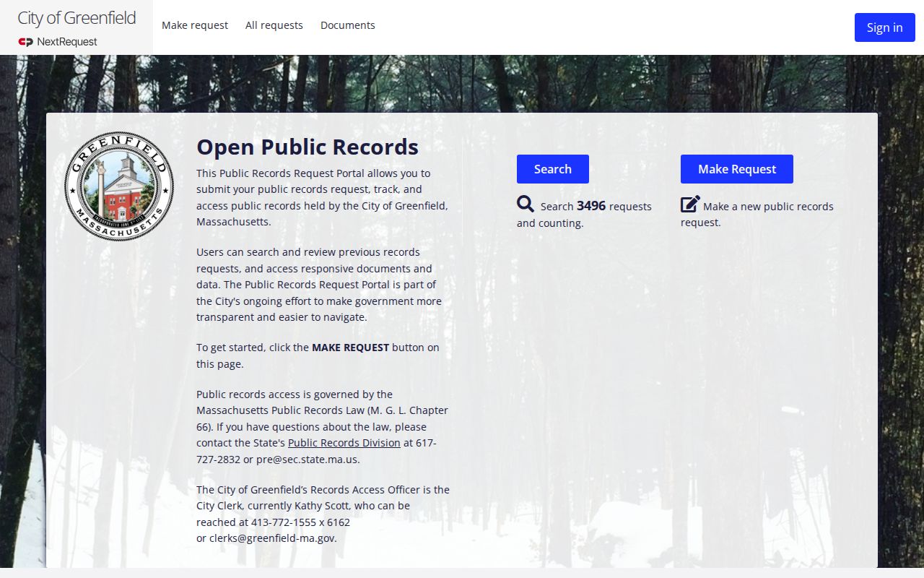Click the 'Massachusetts Public Records Law' text
This screenshot has width=924, height=578.
coord(280,410)
